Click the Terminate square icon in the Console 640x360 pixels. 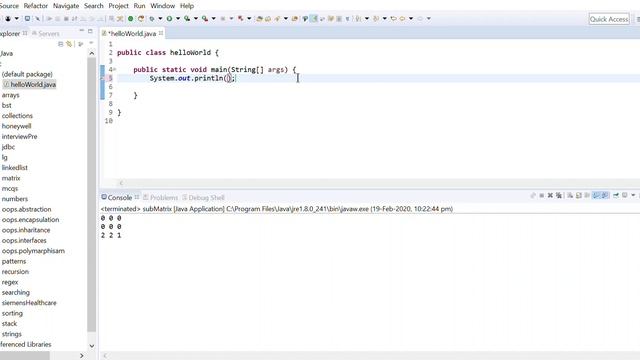pos(542,196)
